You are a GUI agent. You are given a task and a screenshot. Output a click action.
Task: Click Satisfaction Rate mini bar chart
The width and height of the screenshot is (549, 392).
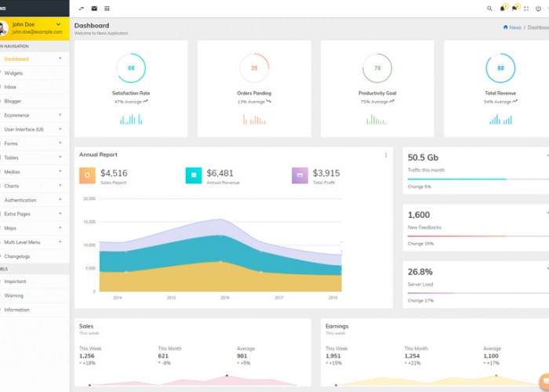point(131,119)
